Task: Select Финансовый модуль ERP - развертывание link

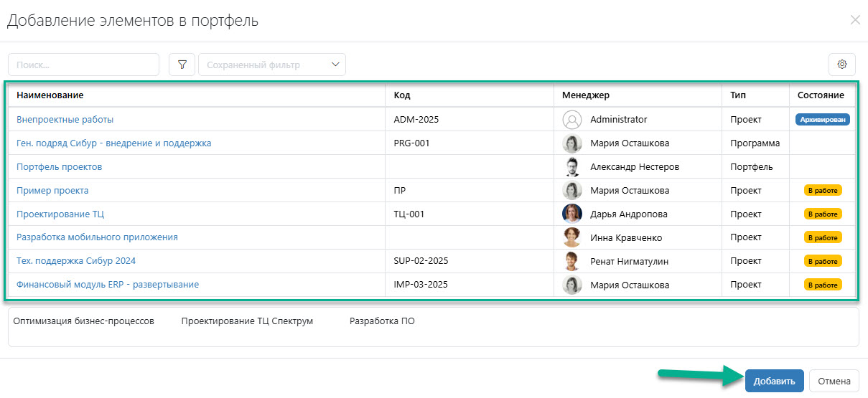Action: coord(108,285)
